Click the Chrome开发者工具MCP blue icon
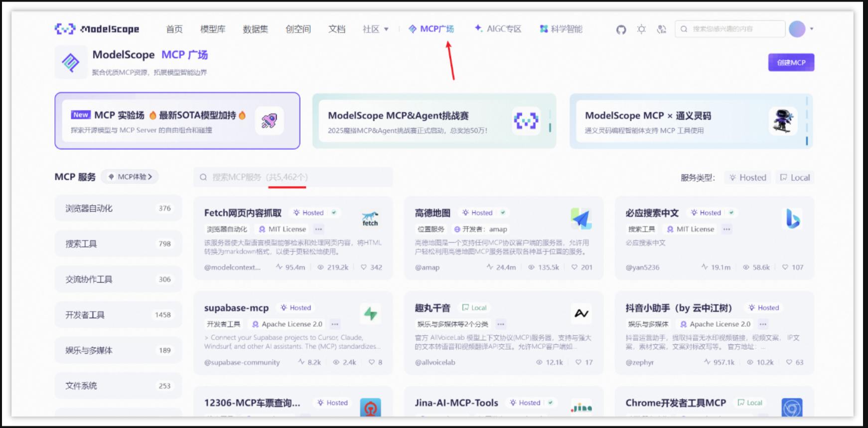Screen dimensions: 868x428 (x=792, y=408)
